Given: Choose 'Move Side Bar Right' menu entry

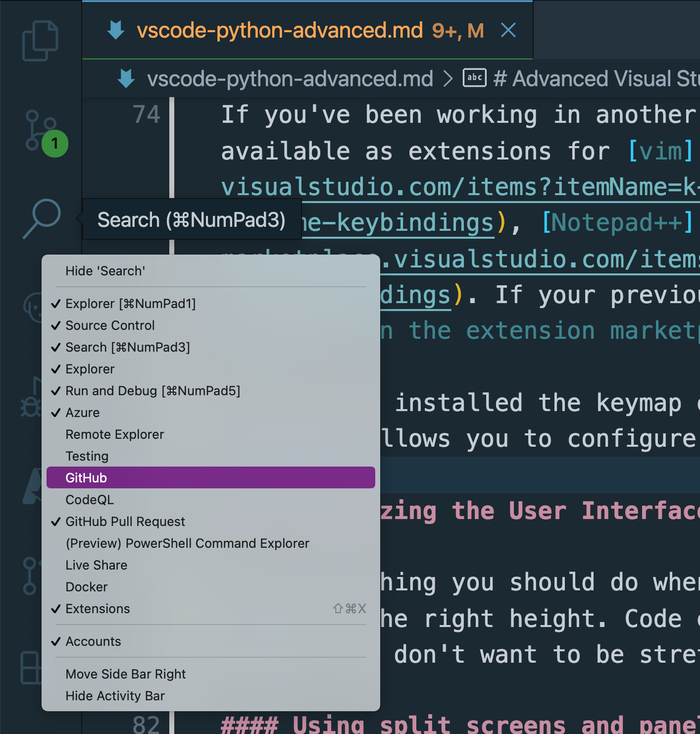Looking at the screenshot, I should pyautogui.click(x=126, y=674).
